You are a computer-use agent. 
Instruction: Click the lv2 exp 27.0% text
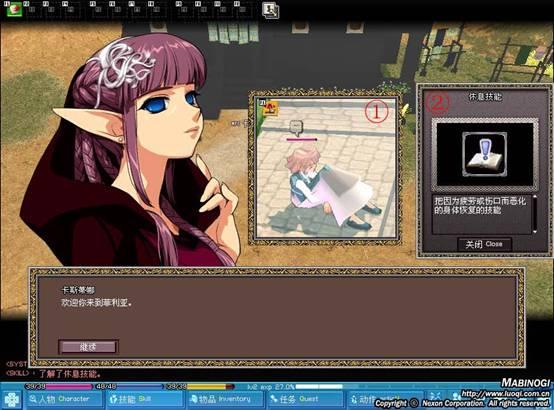pos(270,387)
